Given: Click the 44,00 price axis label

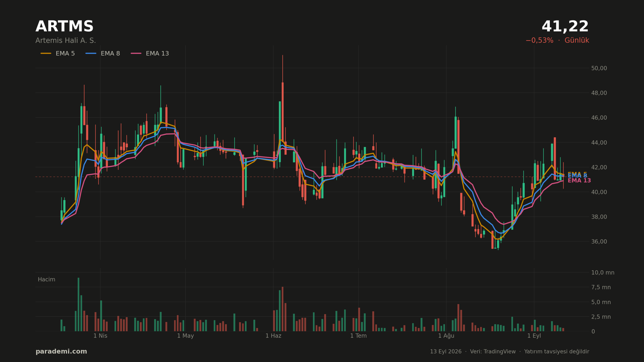Looking at the screenshot, I should coord(599,143).
